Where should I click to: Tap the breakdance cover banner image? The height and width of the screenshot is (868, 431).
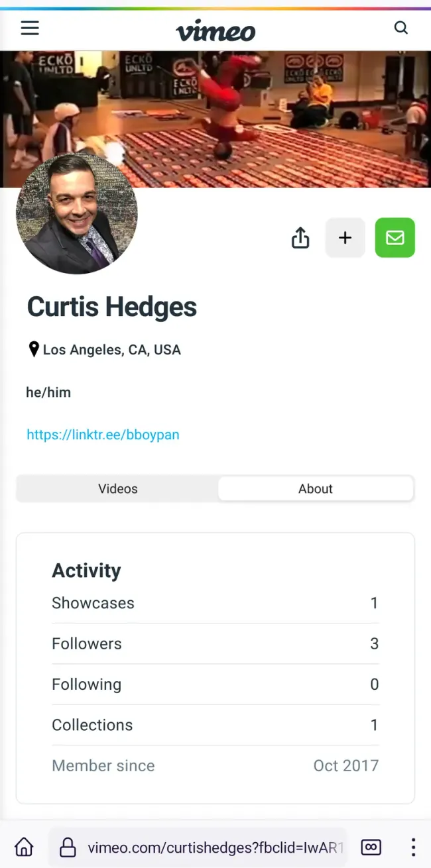[x=215, y=119]
